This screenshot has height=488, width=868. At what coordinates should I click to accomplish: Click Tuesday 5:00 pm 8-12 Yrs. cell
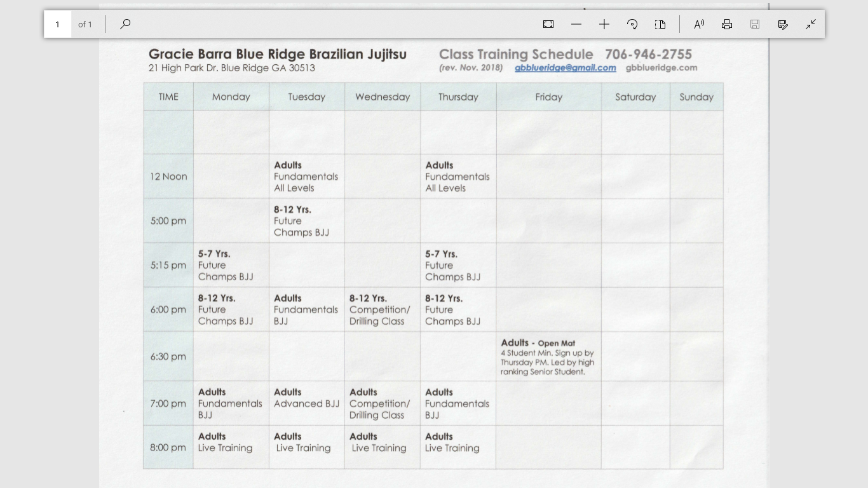[x=307, y=221]
